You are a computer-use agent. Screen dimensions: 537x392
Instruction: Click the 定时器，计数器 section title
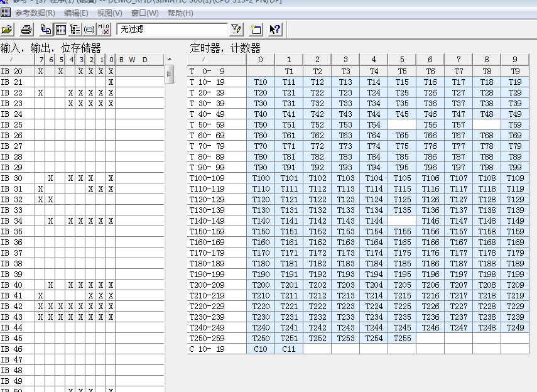coord(225,48)
